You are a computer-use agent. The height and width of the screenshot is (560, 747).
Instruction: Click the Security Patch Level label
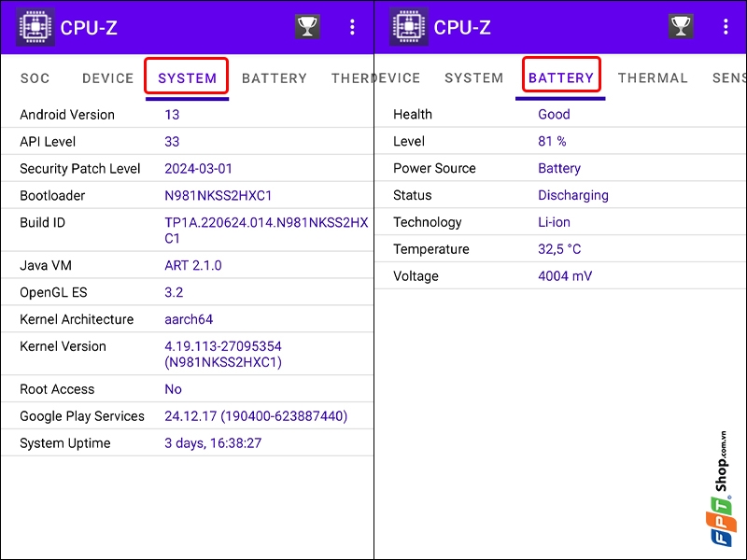click(x=80, y=169)
